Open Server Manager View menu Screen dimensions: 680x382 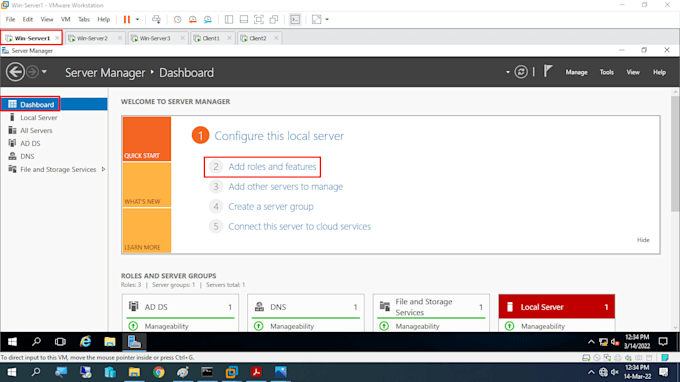[x=633, y=72]
